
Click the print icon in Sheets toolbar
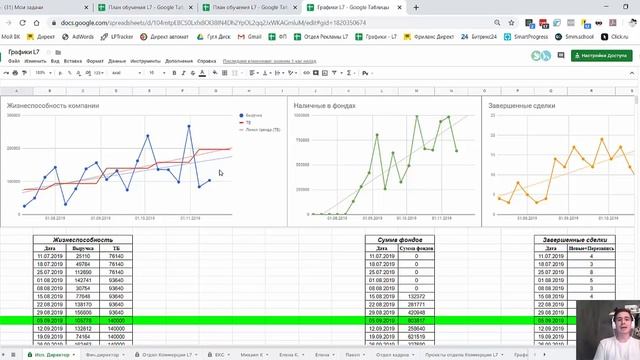(x=15, y=73)
